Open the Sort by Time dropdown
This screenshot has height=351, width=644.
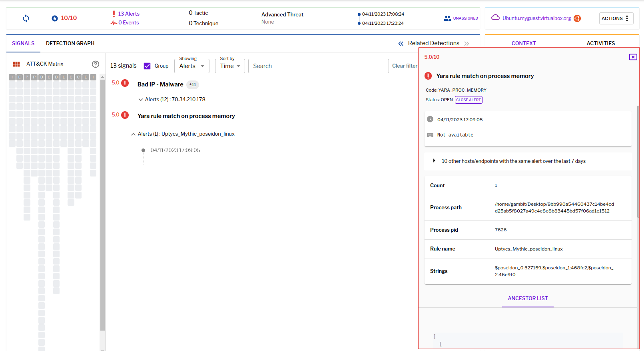pyautogui.click(x=230, y=66)
